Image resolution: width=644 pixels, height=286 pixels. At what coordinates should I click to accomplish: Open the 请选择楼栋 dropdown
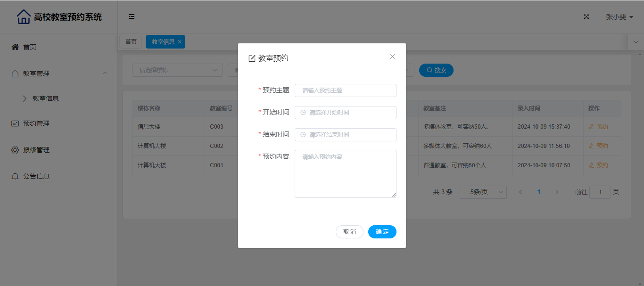(177, 70)
